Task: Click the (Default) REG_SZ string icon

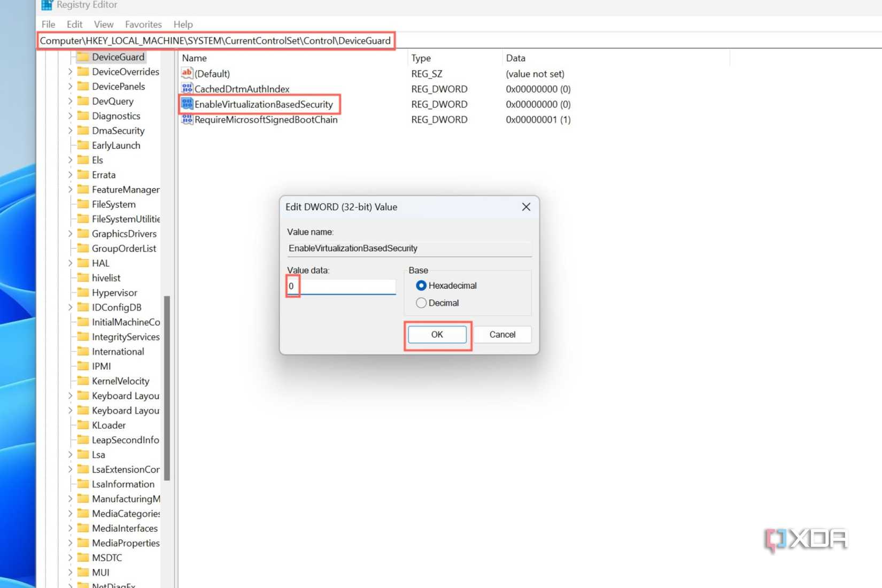Action: pos(187,73)
